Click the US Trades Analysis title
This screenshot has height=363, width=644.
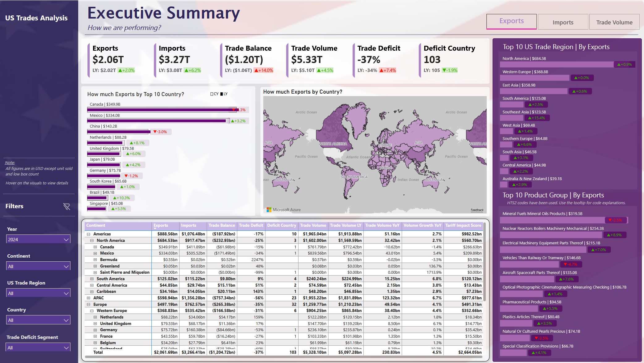(x=36, y=18)
